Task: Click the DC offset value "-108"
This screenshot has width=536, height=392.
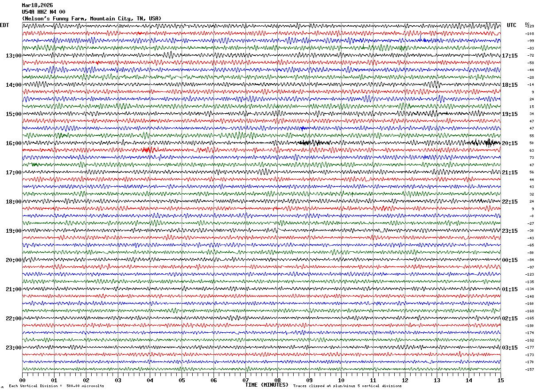Action: point(529,34)
